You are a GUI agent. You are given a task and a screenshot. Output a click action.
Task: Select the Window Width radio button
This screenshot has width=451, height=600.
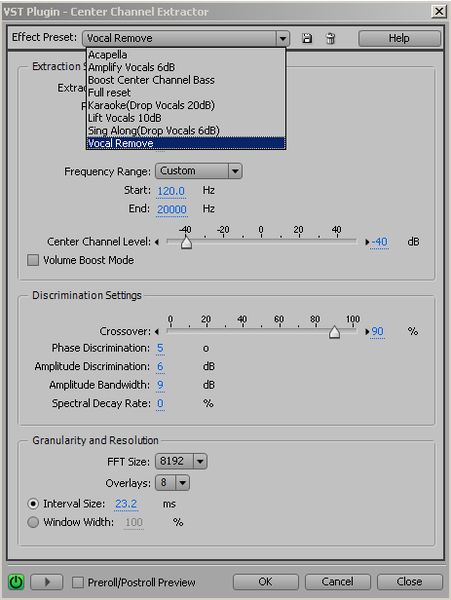[33, 522]
